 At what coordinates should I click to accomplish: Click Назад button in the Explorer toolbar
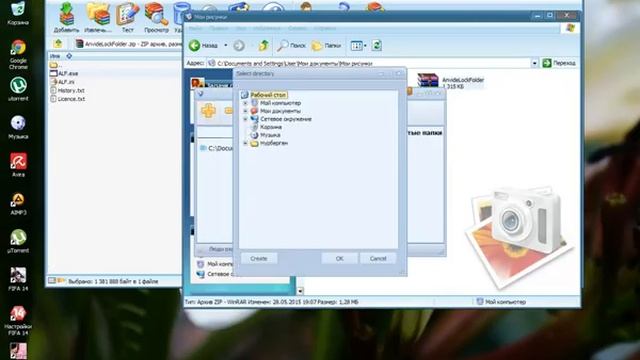(x=203, y=46)
